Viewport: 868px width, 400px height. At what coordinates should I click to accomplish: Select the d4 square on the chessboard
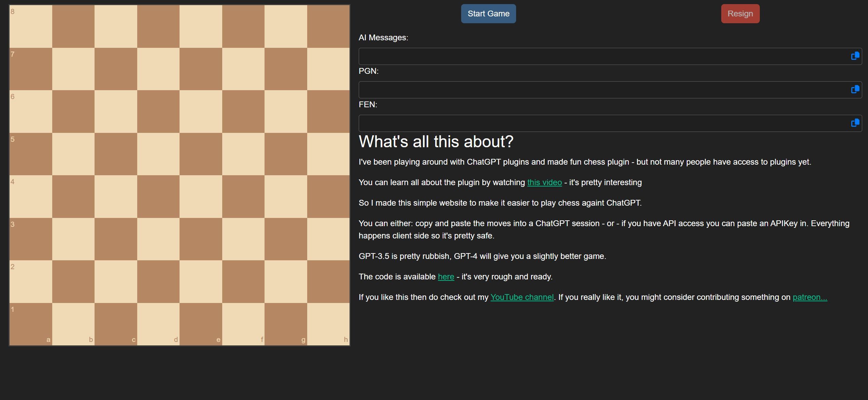tap(158, 196)
